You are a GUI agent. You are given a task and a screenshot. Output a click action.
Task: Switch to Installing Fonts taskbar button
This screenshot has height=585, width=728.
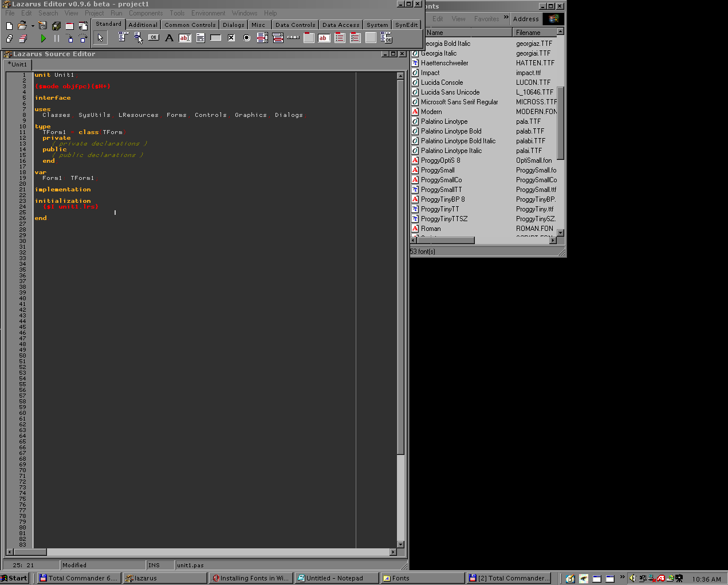tap(251, 578)
